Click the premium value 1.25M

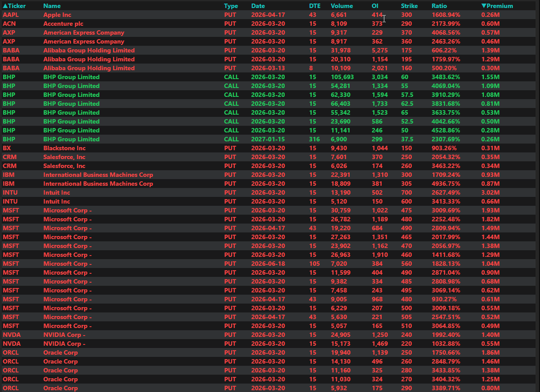click(x=490, y=379)
